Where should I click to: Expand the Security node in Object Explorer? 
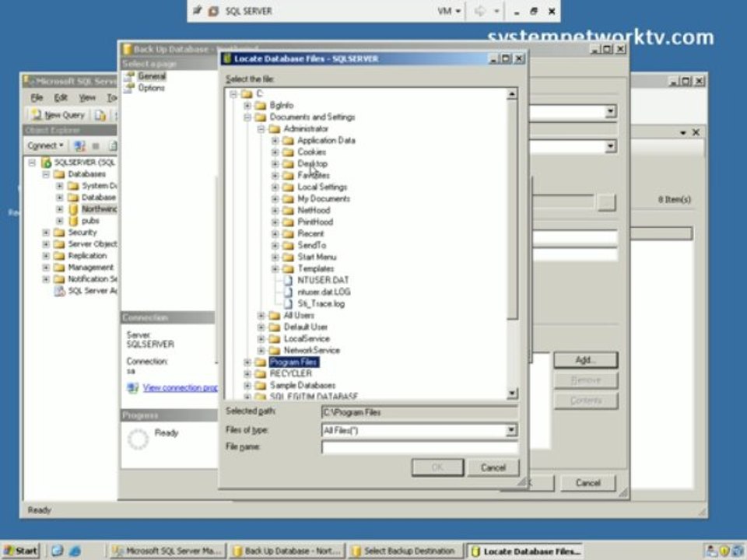coord(46,233)
